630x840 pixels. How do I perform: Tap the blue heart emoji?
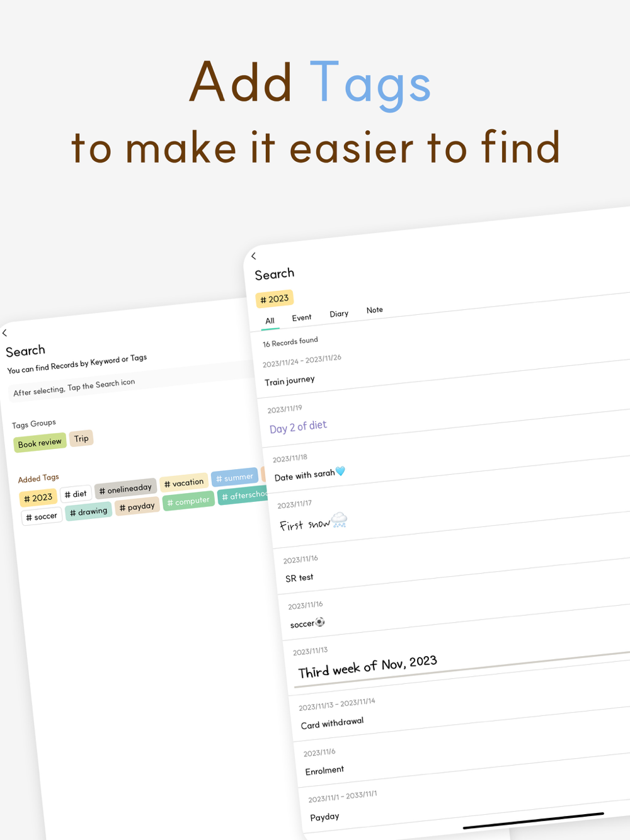coord(341,471)
